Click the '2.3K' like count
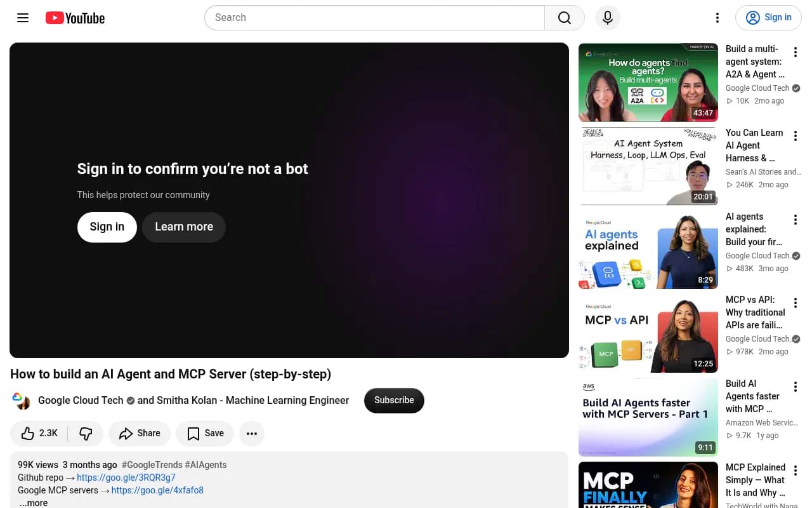The width and height of the screenshot is (812, 508). (x=48, y=433)
